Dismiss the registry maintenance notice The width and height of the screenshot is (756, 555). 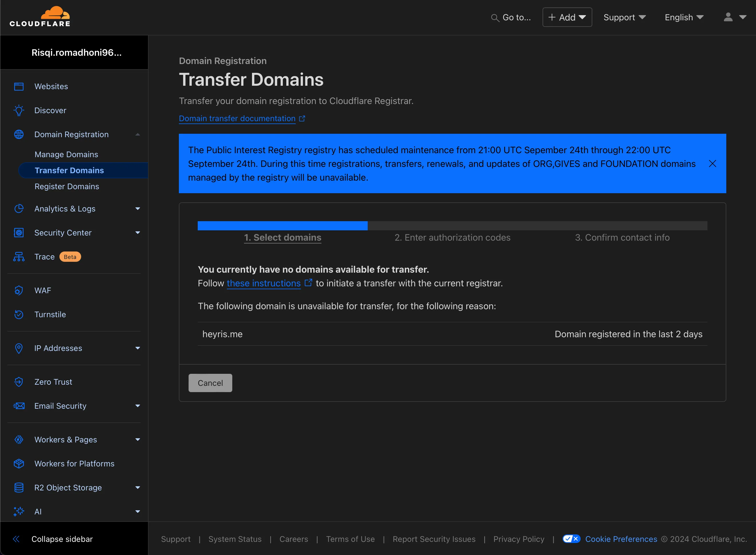tap(713, 163)
